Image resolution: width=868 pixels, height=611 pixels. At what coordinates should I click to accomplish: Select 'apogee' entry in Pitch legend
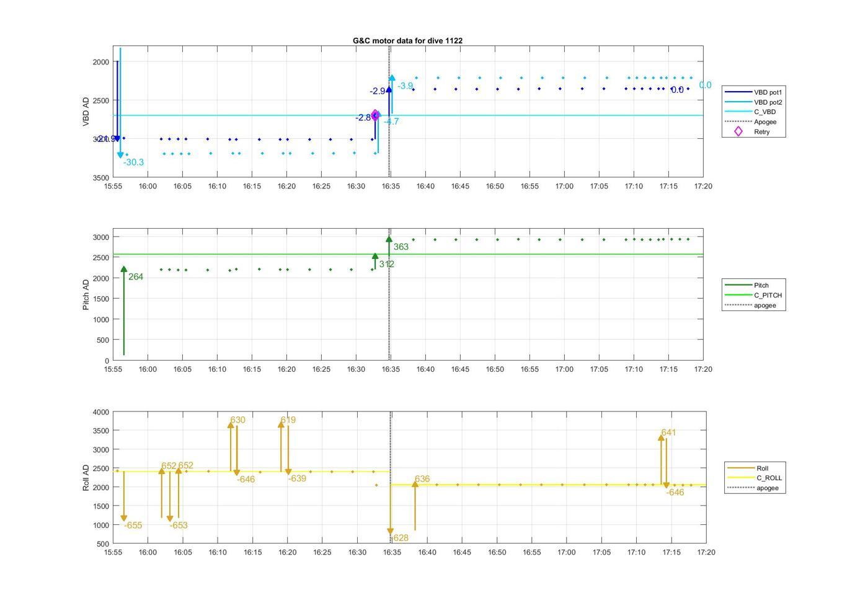click(765, 305)
